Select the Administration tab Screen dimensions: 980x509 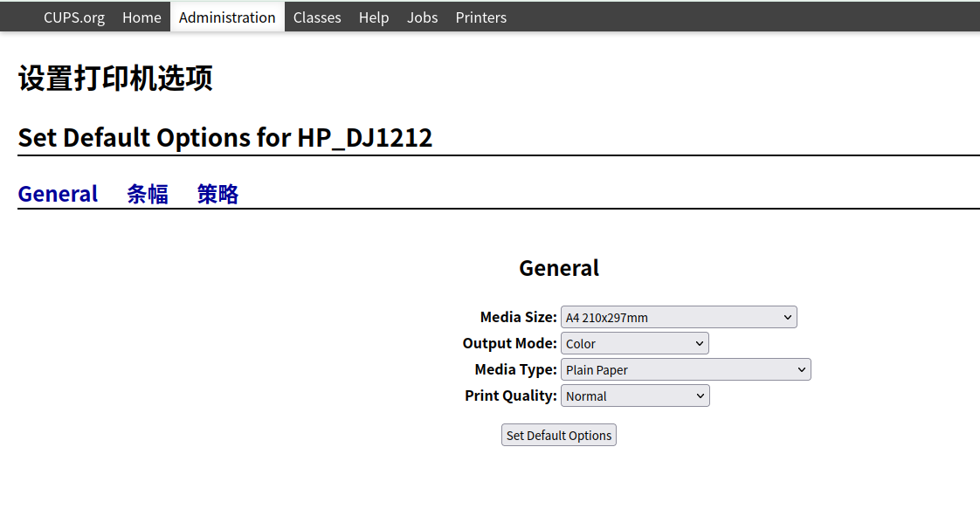click(227, 17)
